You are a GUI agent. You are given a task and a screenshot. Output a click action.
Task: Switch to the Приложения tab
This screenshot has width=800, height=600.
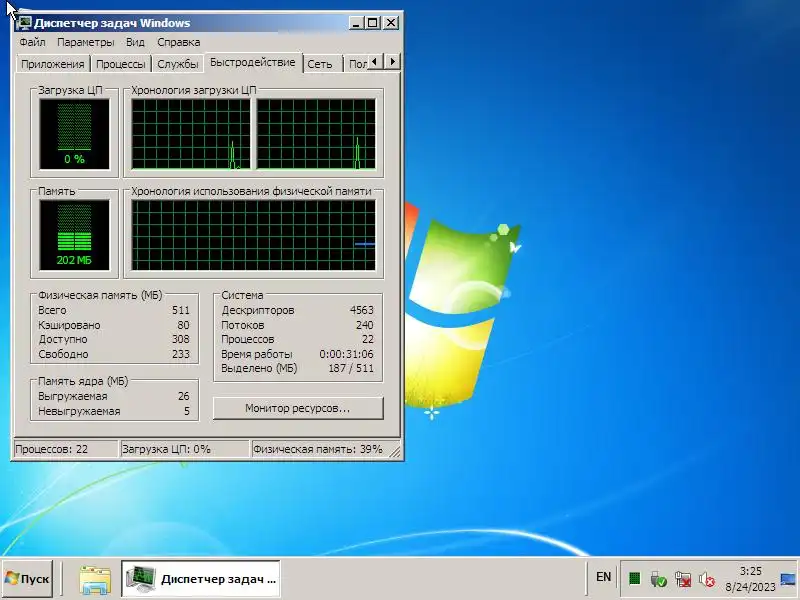click(53, 64)
